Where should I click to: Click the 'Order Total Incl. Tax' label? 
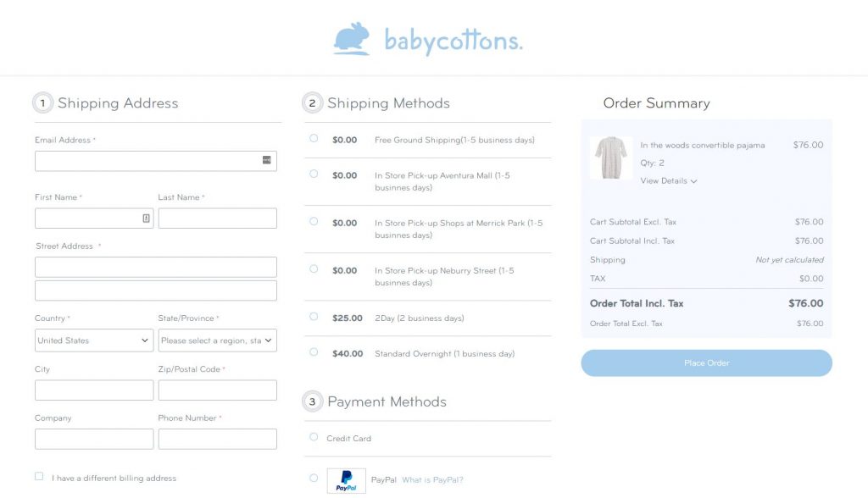637,303
